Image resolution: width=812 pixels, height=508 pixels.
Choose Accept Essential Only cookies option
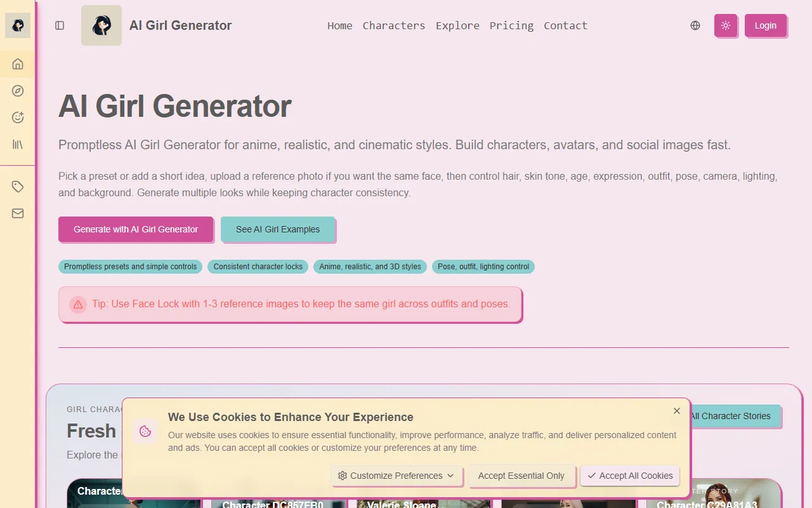(521, 476)
